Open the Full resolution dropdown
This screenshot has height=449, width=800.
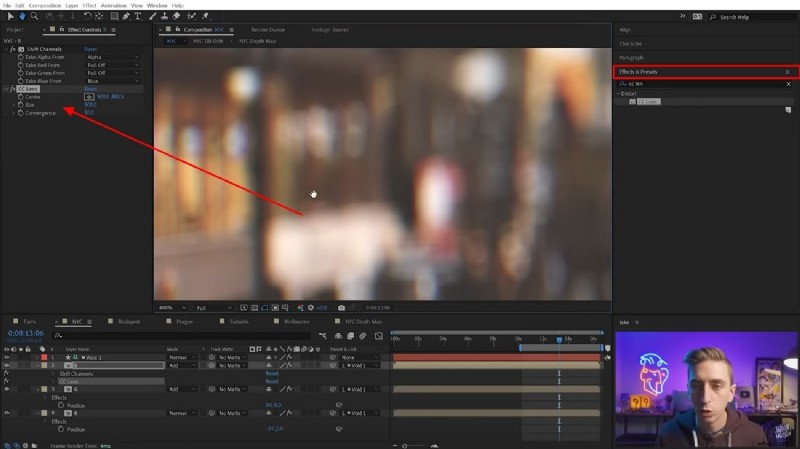click(214, 308)
